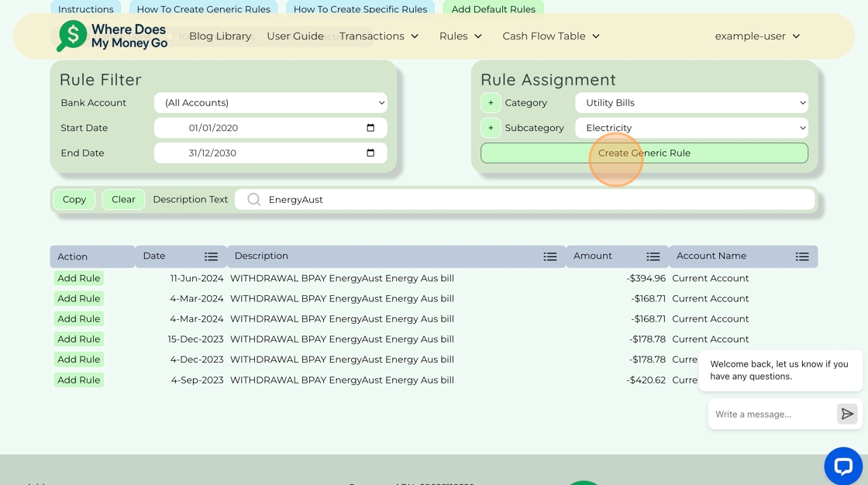This screenshot has height=485, width=868.
Task: Open the Amount column filter menu icon
Action: [x=653, y=256]
